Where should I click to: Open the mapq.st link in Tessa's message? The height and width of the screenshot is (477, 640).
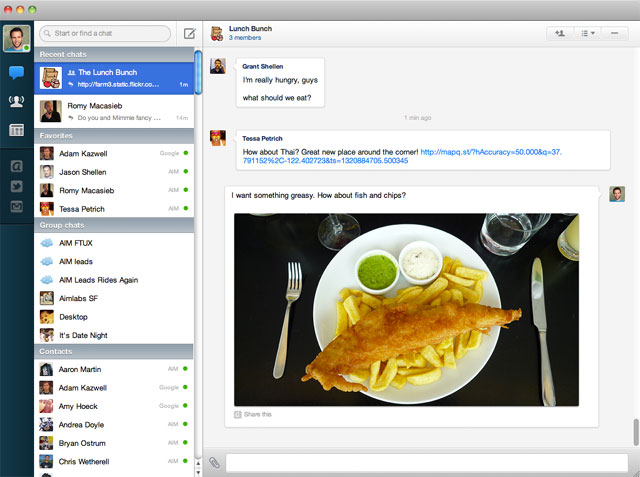(490, 152)
